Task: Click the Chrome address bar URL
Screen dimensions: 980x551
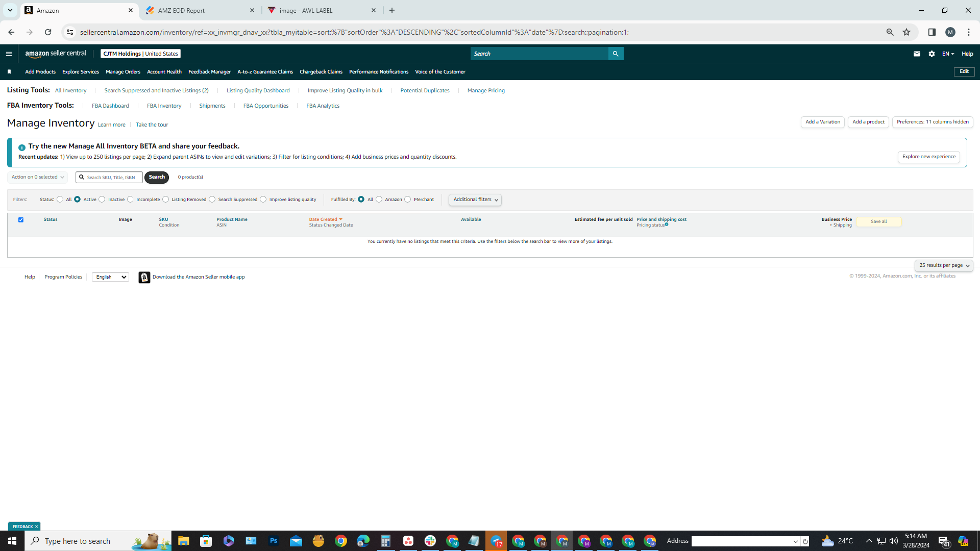Action: [354, 32]
